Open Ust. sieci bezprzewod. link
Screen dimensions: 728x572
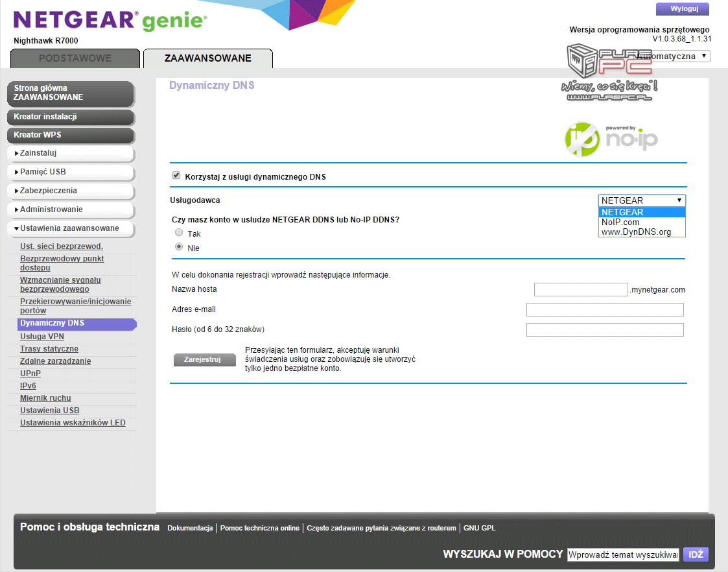click(62, 246)
